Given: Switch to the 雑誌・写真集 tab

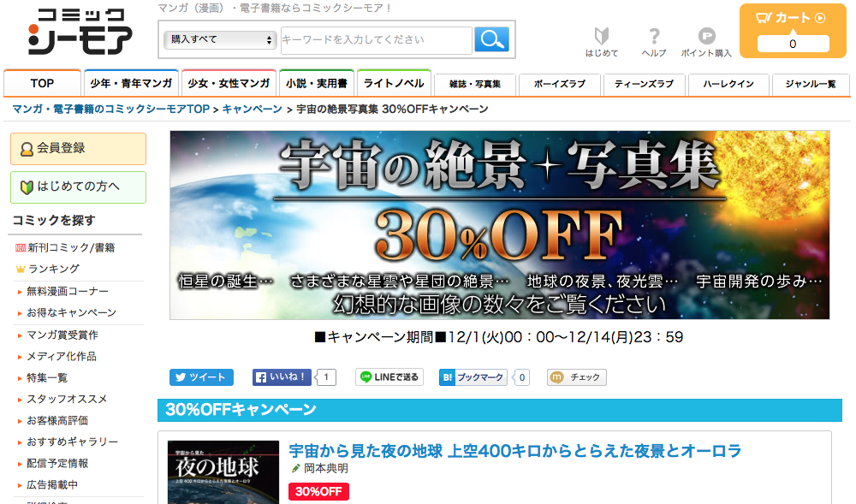Looking at the screenshot, I should pos(475,84).
